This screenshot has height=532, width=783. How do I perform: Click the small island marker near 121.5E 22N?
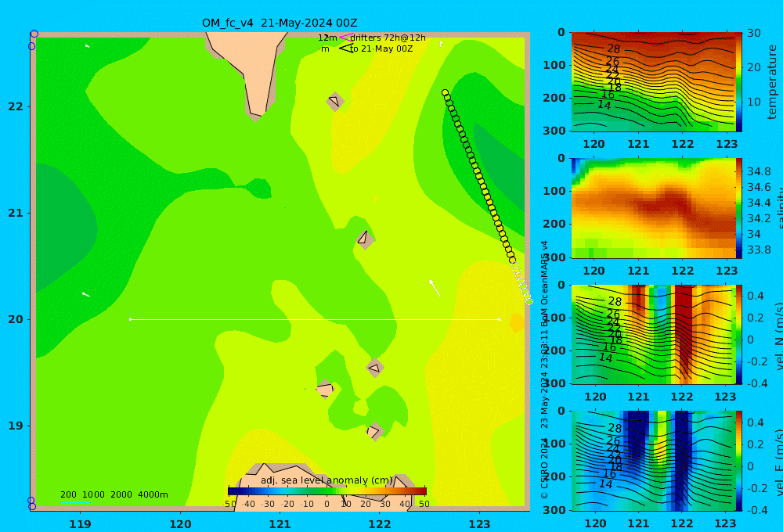point(334,101)
